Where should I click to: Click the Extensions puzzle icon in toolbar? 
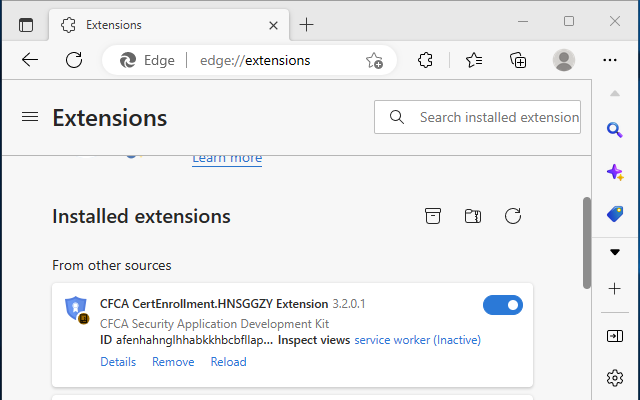(425, 60)
